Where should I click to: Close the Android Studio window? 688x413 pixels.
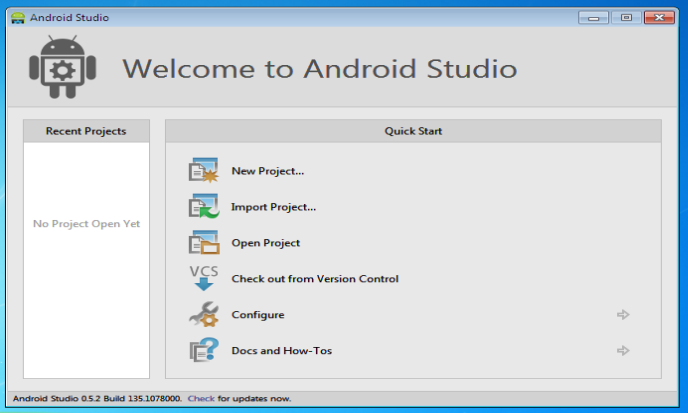click(659, 18)
